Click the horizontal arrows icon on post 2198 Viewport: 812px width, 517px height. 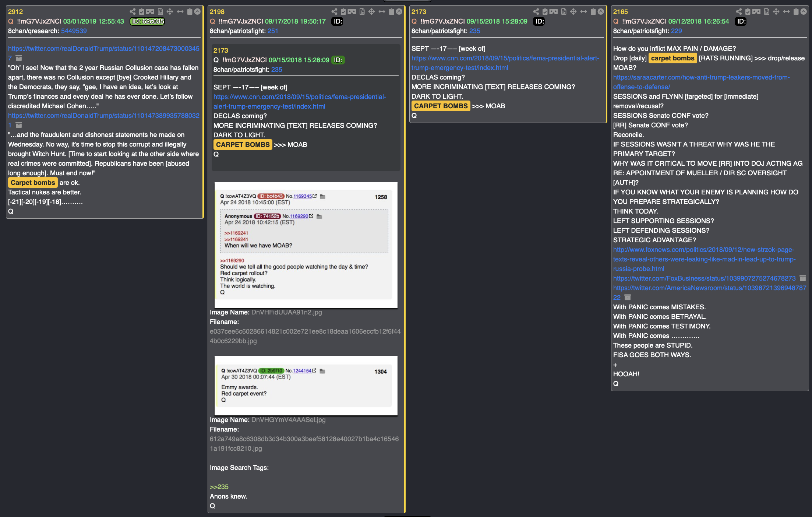382,12
